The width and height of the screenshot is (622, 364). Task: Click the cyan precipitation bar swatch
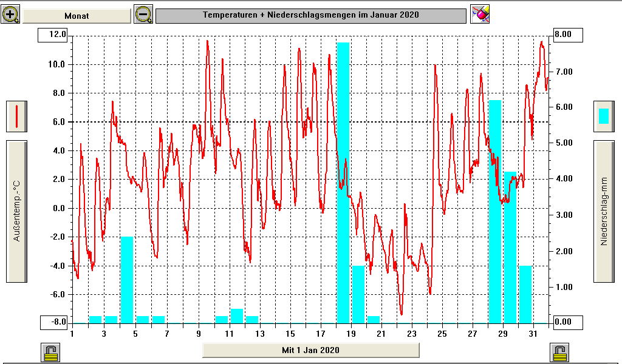(603, 116)
